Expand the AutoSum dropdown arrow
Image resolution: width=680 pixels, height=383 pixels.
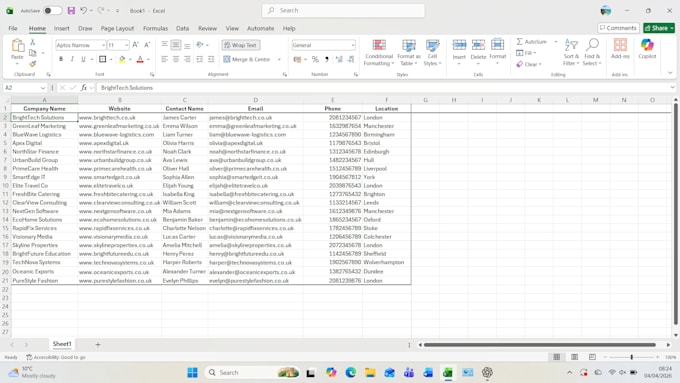(x=556, y=42)
